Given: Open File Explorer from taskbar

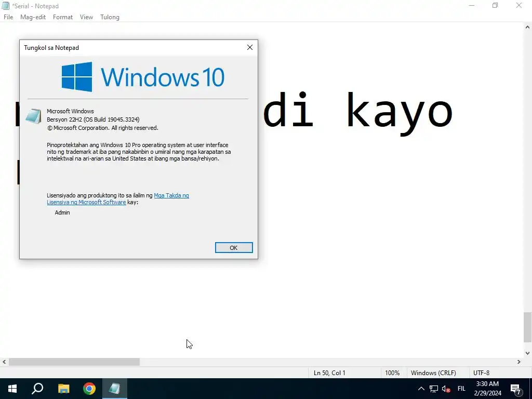Looking at the screenshot, I should tap(63, 389).
